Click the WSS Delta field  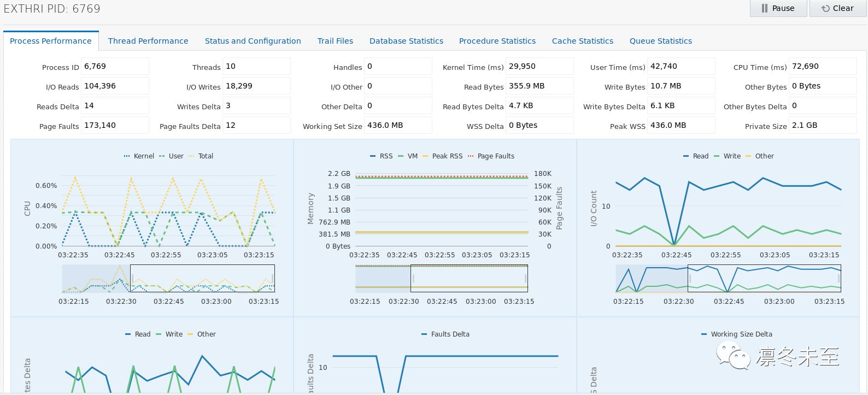coord(539,125)
